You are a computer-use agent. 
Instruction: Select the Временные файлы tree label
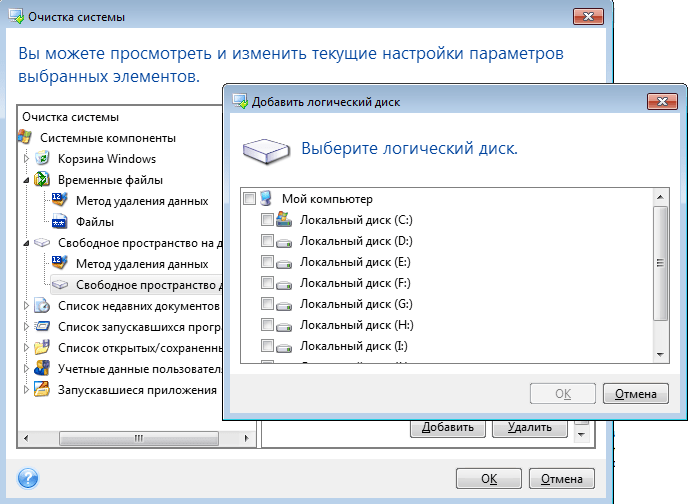click(110, 180)
